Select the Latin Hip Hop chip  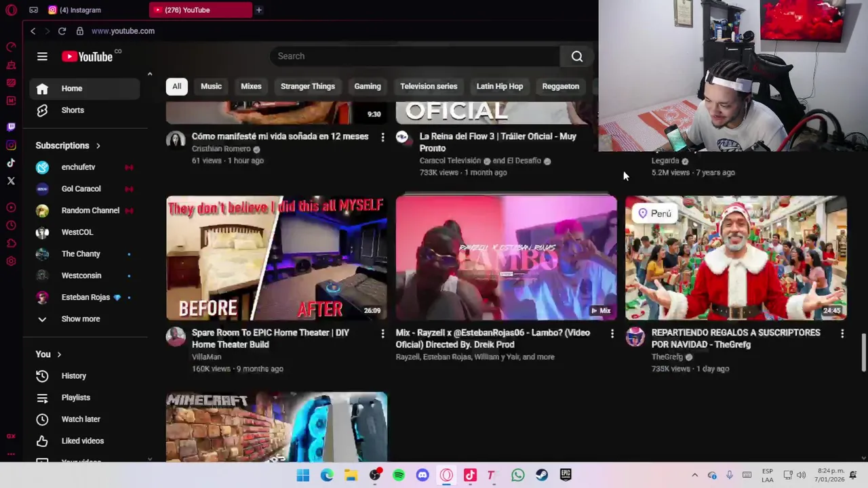point(500,86)
